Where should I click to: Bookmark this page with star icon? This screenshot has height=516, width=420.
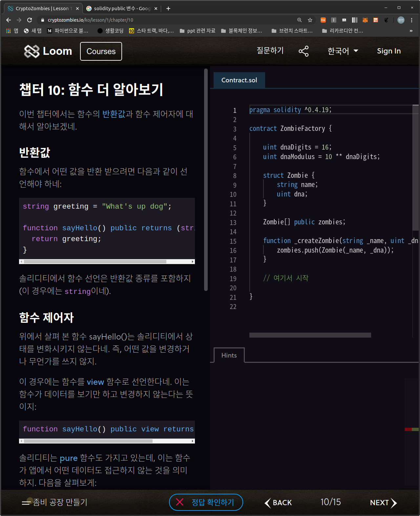tap(310, 20)
